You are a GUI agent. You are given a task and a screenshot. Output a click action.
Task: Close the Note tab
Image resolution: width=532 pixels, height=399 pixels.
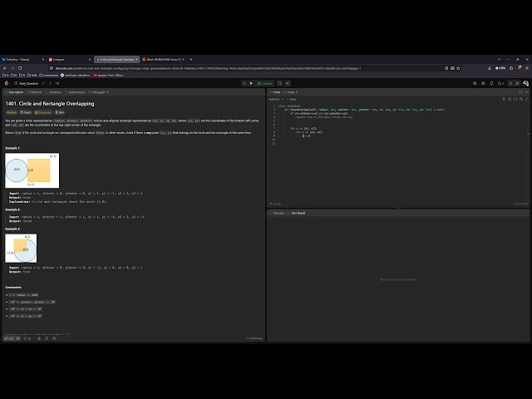(297, 92)
